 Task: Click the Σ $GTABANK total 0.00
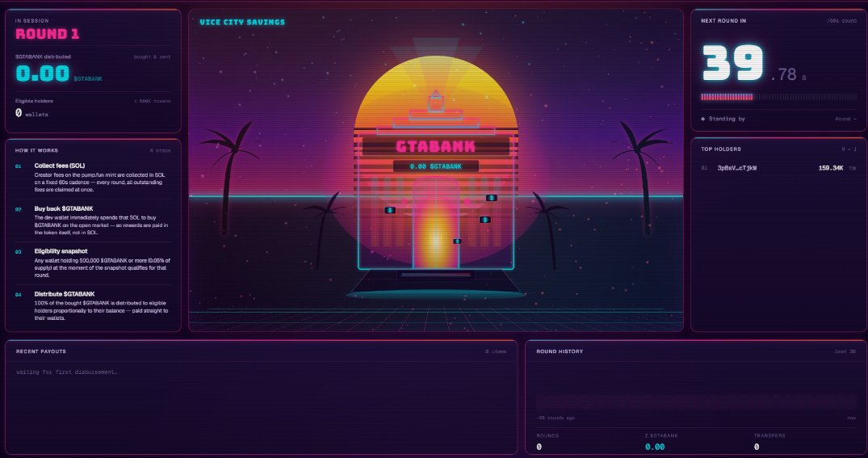654,447
